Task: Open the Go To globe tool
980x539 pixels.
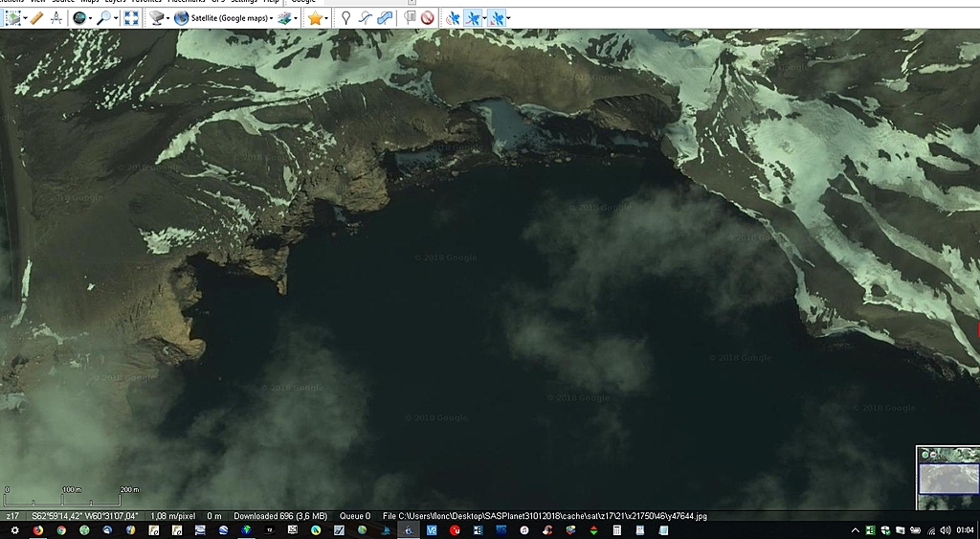Action: (78, 18)
